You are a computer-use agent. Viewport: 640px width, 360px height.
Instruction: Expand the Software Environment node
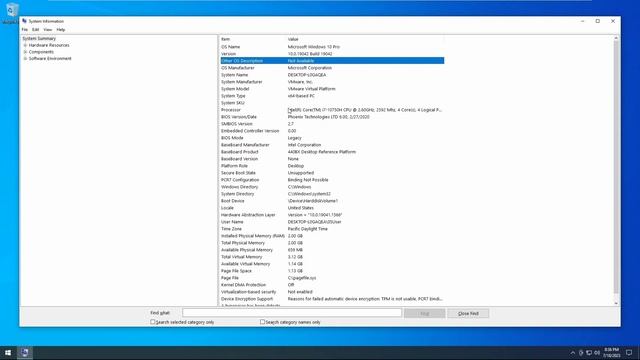click(x=25, y=58)
